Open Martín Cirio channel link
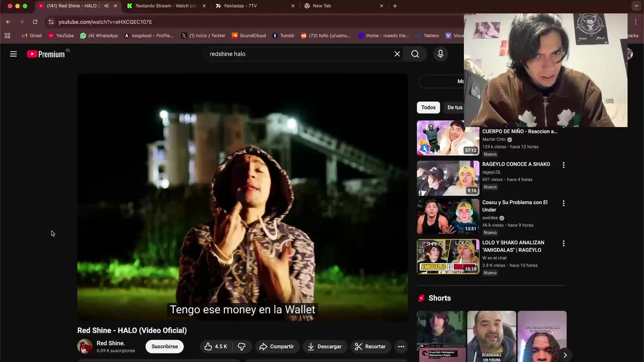 point(494,139)
